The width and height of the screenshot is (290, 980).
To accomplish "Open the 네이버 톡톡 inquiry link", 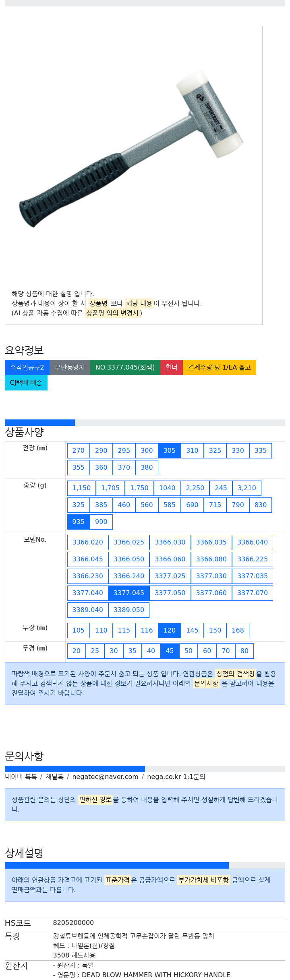I will pyautogui.click(x=21, y=777).
